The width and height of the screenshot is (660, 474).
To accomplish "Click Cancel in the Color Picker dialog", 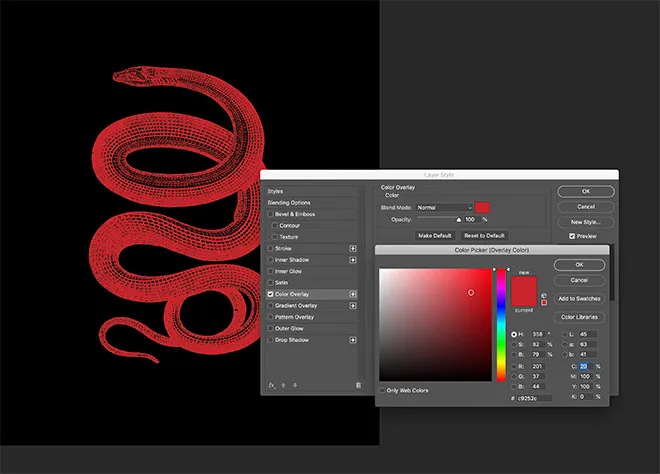I will (579, 280).
